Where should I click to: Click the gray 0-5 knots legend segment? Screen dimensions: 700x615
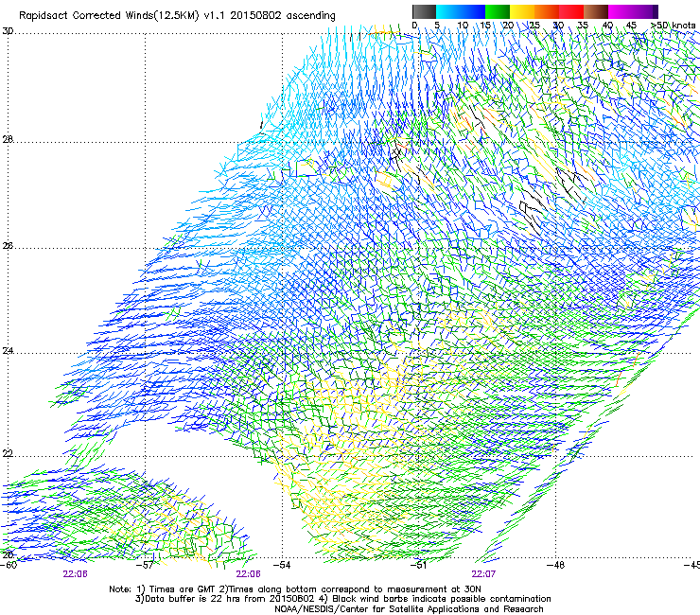[424, 11]
